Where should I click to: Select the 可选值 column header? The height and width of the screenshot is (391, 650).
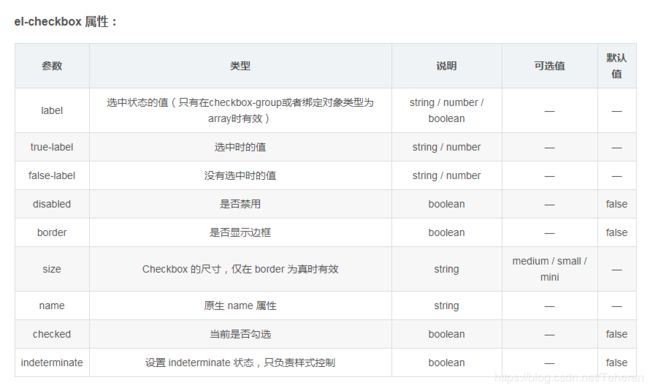pos(550,66)
